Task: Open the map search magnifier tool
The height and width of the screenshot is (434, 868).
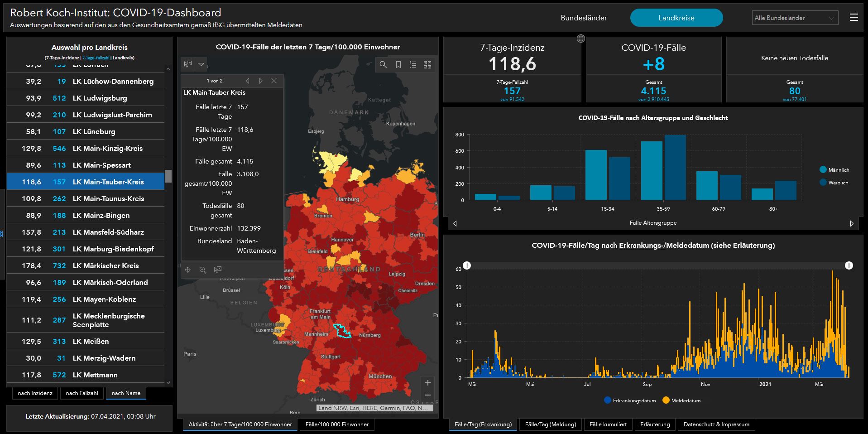Action: click(x=383, y=65)
